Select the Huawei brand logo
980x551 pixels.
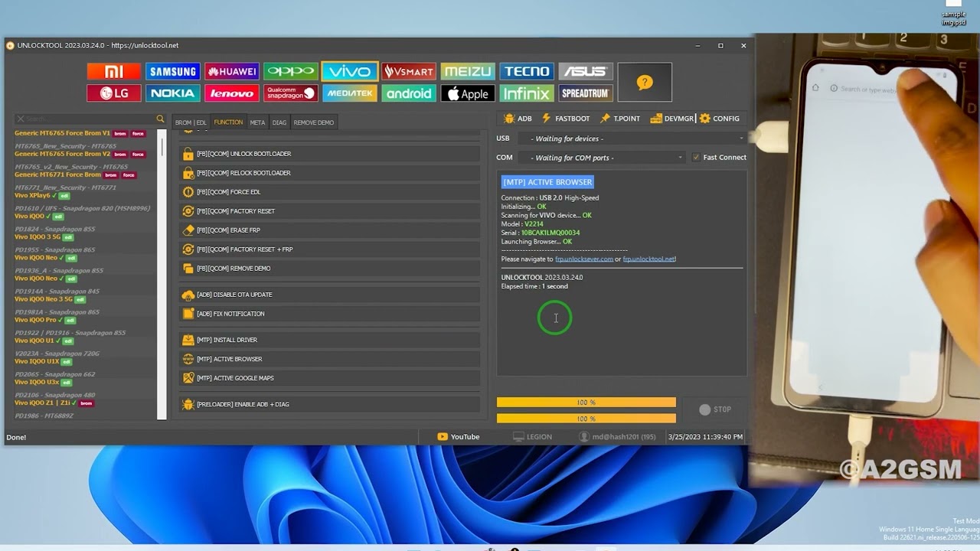(x=231, y=71)
